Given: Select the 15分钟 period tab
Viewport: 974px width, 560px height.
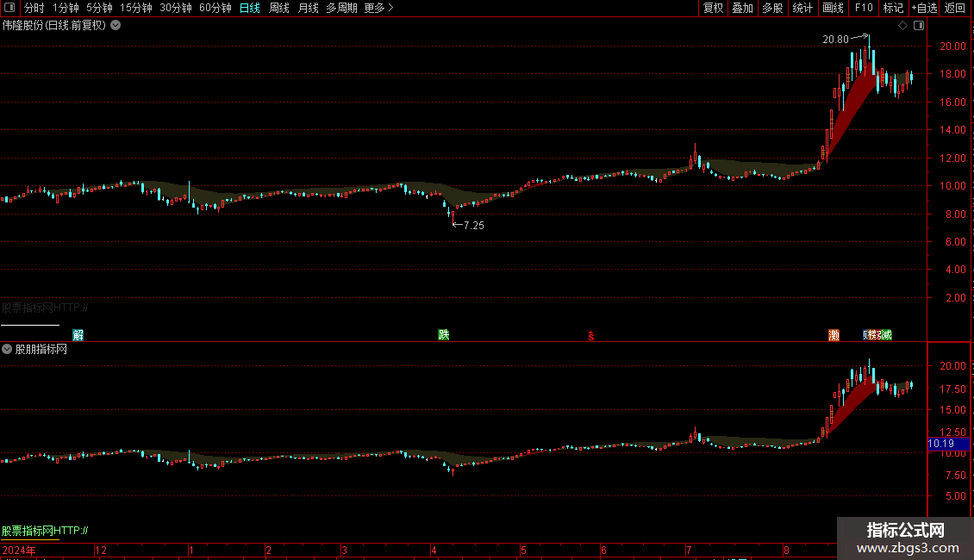Looking at the screenshot, I should coord(136,8).
